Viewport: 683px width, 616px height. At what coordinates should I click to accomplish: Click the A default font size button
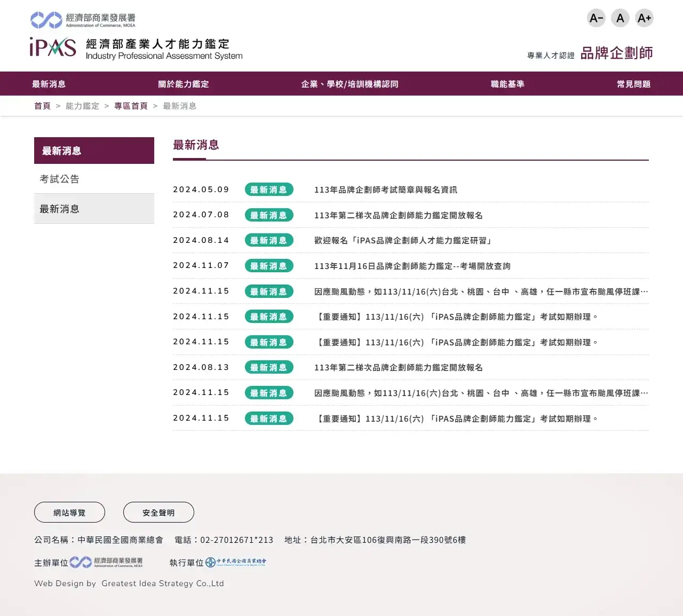[620, 18]
